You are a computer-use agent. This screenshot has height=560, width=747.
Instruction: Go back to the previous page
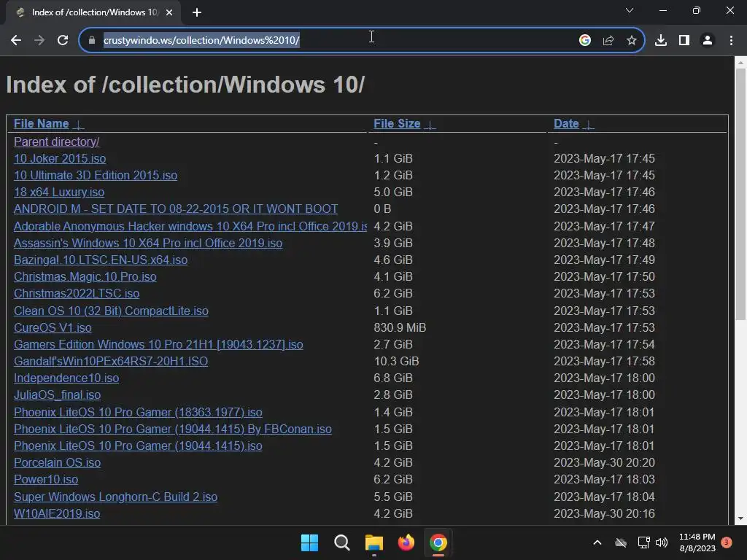16,40
